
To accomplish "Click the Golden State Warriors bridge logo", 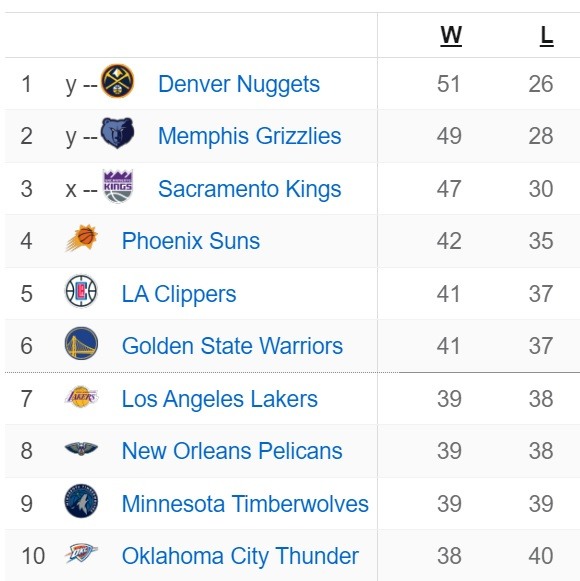I will tap(82, 343).
